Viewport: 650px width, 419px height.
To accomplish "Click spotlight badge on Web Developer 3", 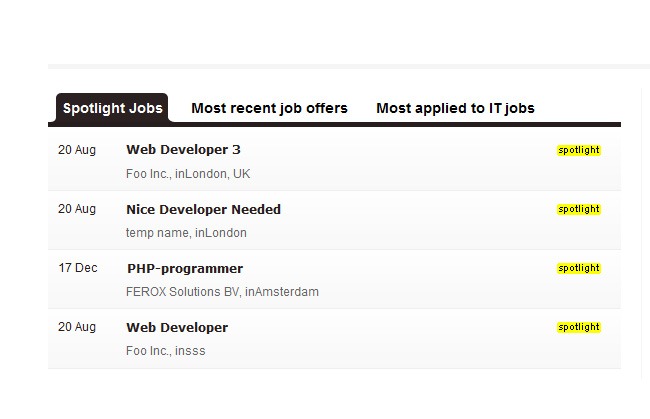I will tap(578, 150).
